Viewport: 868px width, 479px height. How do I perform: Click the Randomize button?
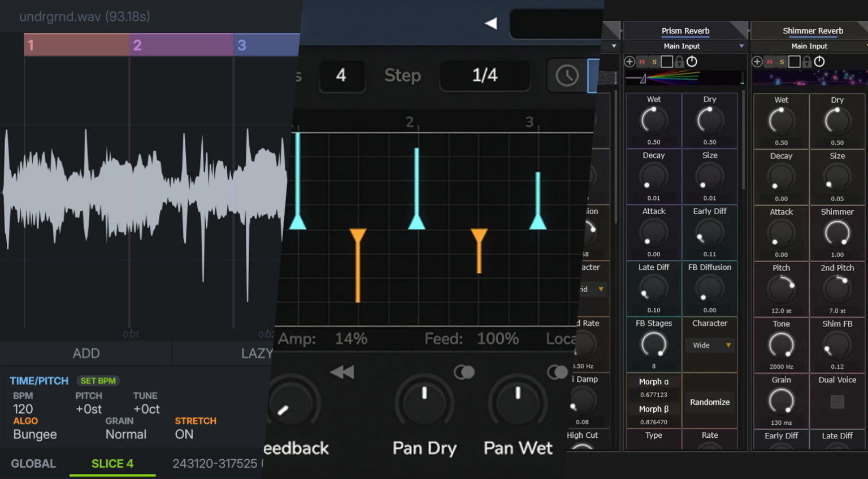710,402
